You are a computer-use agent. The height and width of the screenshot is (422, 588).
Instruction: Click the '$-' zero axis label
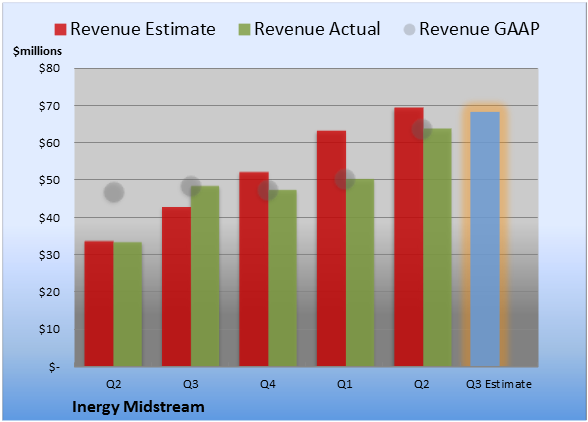tap(54, 366)
